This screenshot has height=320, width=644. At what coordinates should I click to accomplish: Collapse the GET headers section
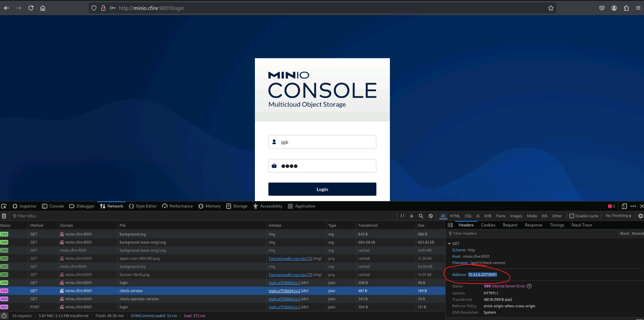pos(449,244)
